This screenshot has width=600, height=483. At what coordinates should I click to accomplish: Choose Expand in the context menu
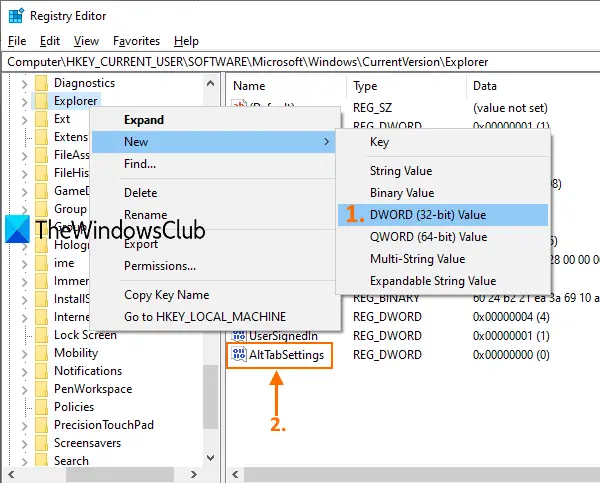215,120
